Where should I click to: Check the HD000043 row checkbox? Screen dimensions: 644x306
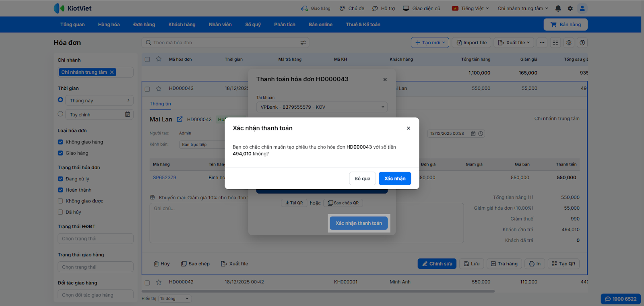[147, 89]
